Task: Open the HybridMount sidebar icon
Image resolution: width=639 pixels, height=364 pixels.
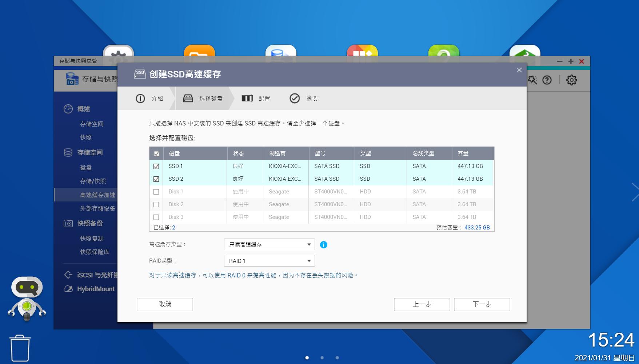Action: tap(69, 289)
